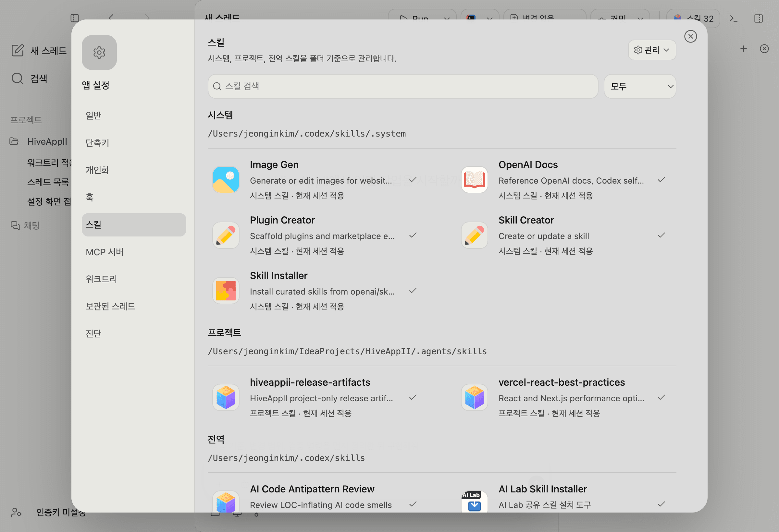Screen dimensions: 779x532
Task: Click the Image Gen skill icon
Action: [226, 180]
